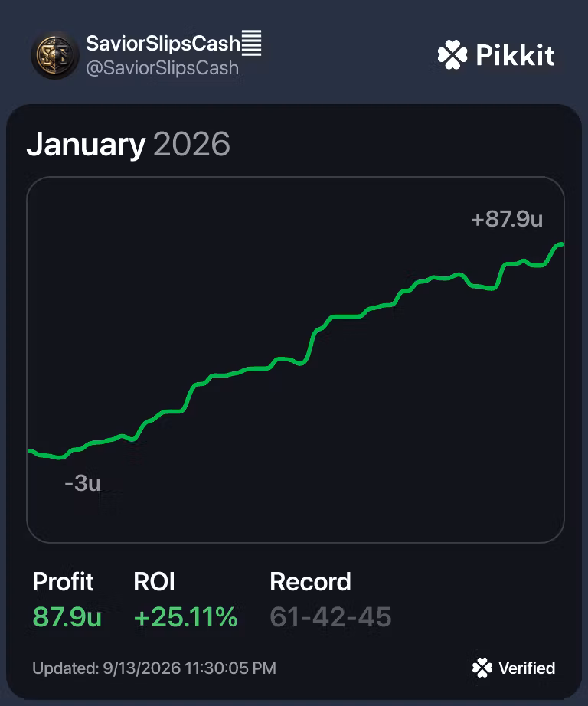
Task: Click the Record stat label
Action: point(310,581)
